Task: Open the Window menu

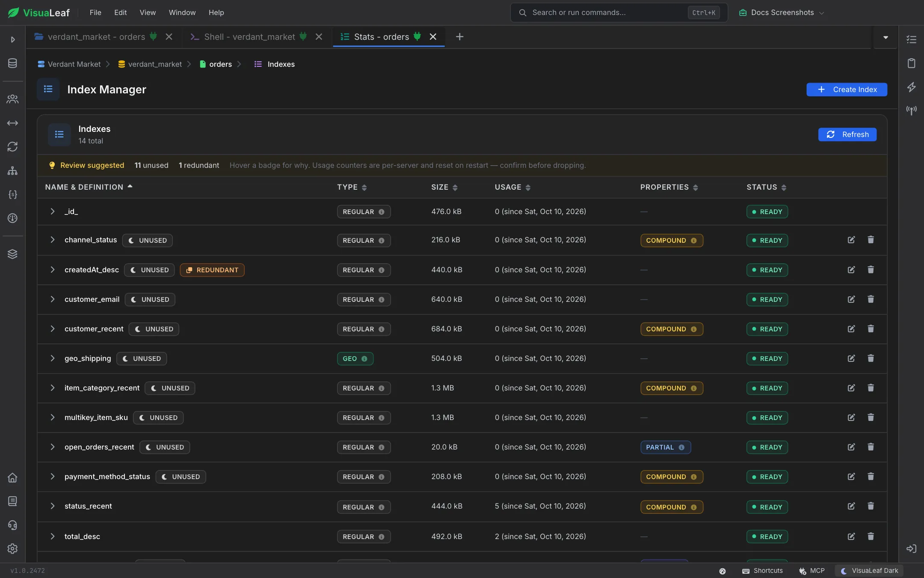Action: (x=182, y=12)
